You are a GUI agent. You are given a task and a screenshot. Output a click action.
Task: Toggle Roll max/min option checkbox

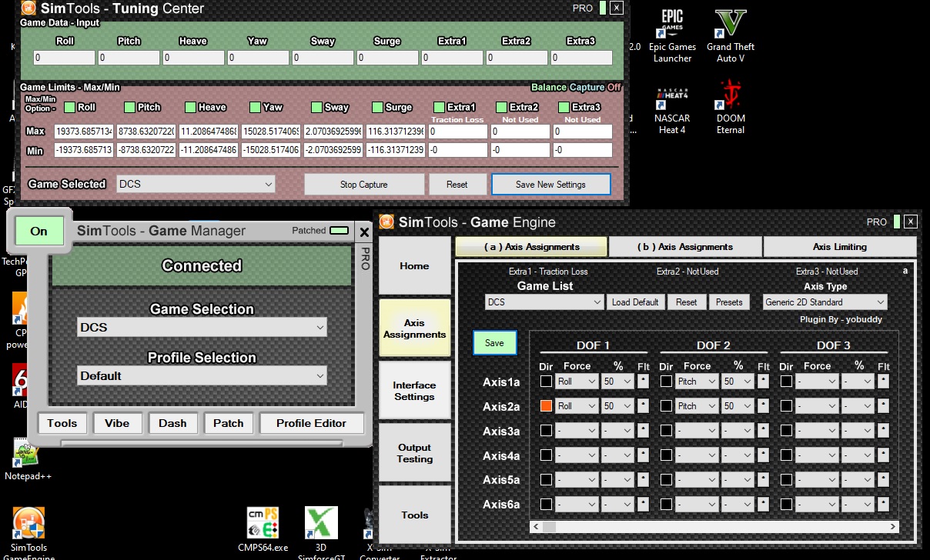point(70,107)
